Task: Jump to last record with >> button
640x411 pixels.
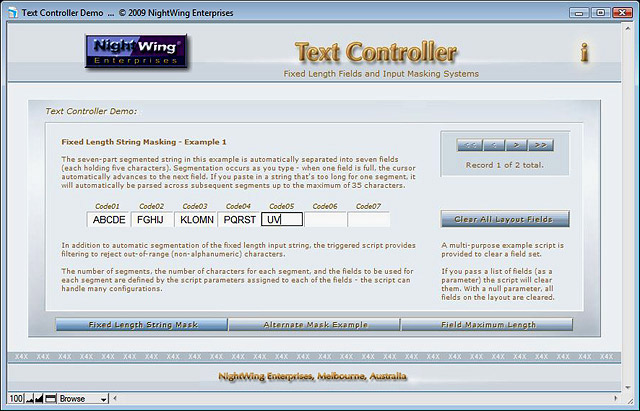Action: (541, 145)
